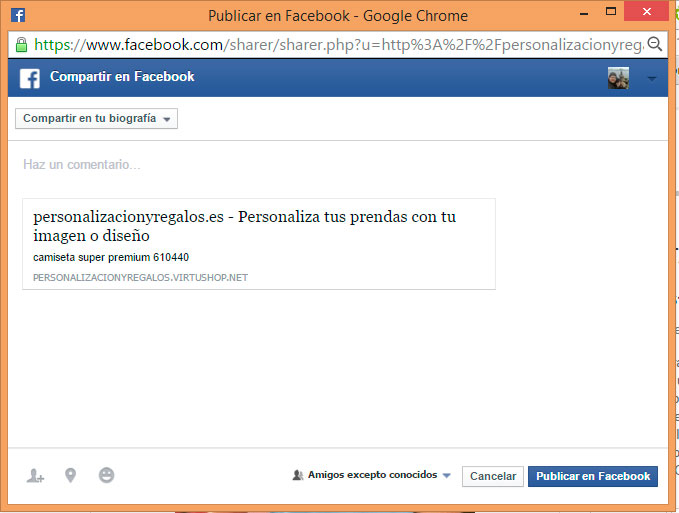Close the Publicar en Facebook window

tap(647, 12)
